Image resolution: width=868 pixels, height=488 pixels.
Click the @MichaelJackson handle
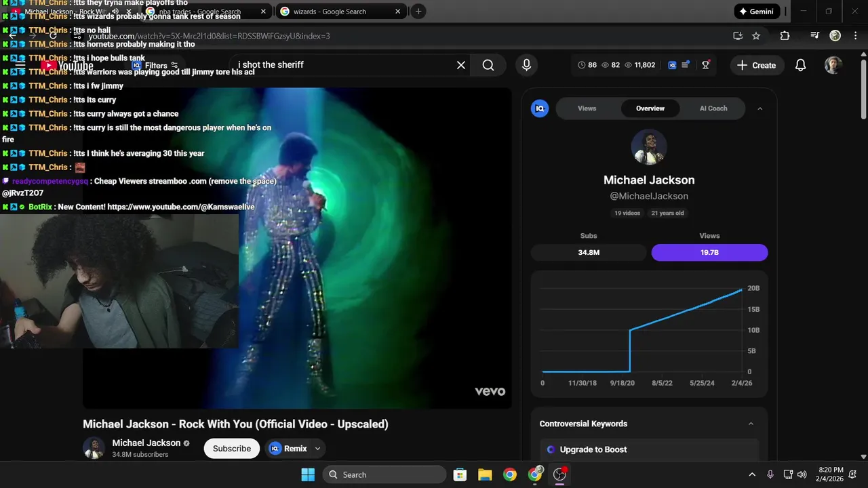click(649, 196)
